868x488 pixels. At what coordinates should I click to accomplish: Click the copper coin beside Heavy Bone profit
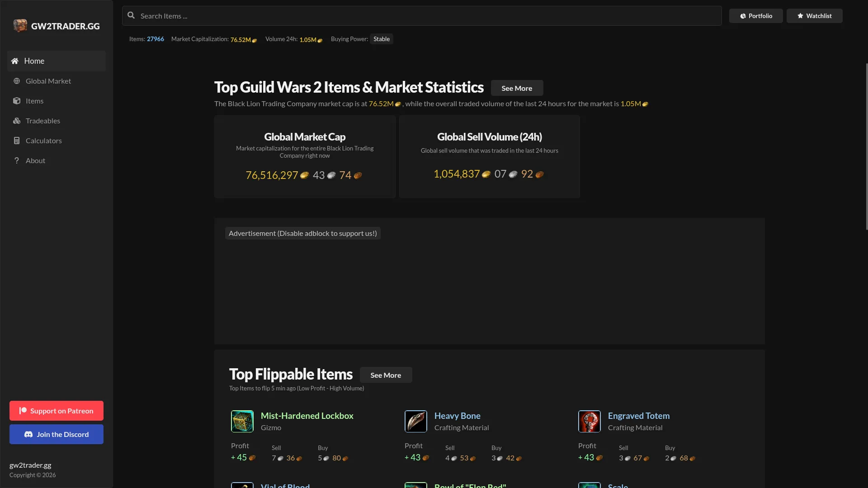click(x=426, y=458)
